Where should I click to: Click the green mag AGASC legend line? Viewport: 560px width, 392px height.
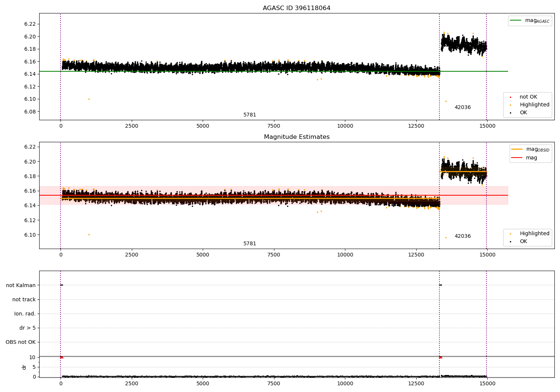click(516, 21)
